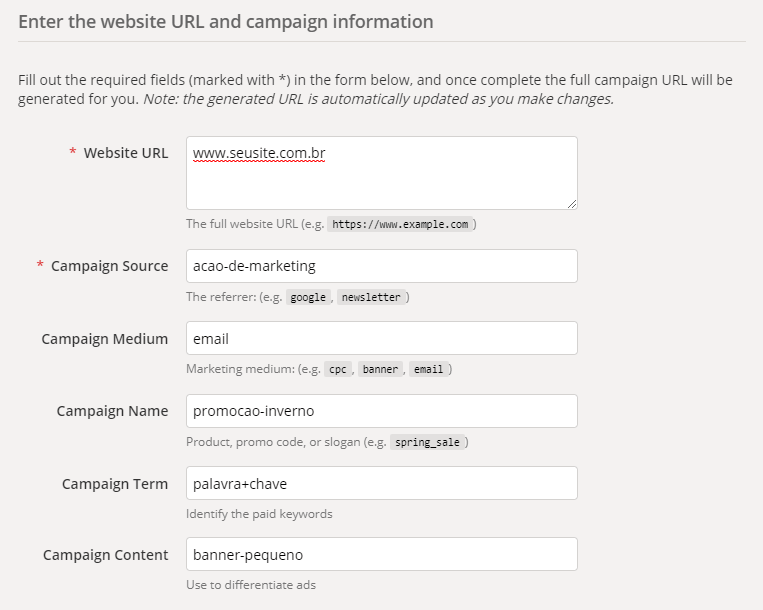Click the Website URL textarea resize handle
This screenshot has height=610, width=763.
(572, 204)
